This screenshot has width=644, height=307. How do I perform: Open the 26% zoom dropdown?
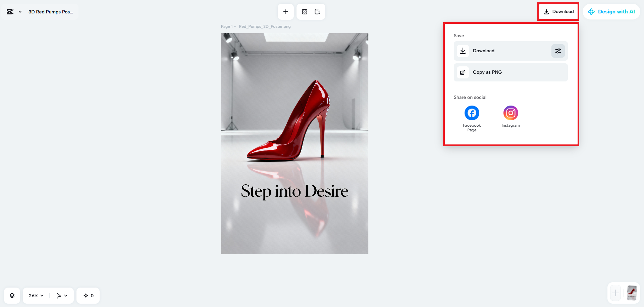[x=36, y=296]
